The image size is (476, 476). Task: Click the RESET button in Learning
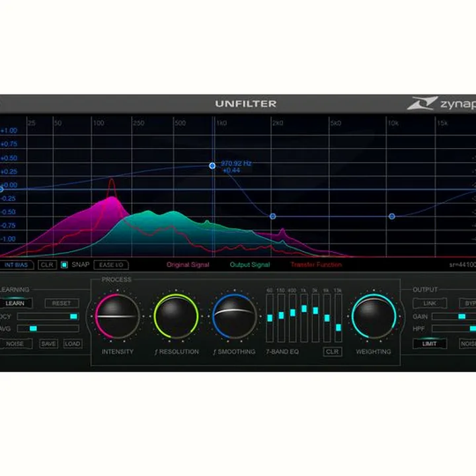[x=61, y=303]
